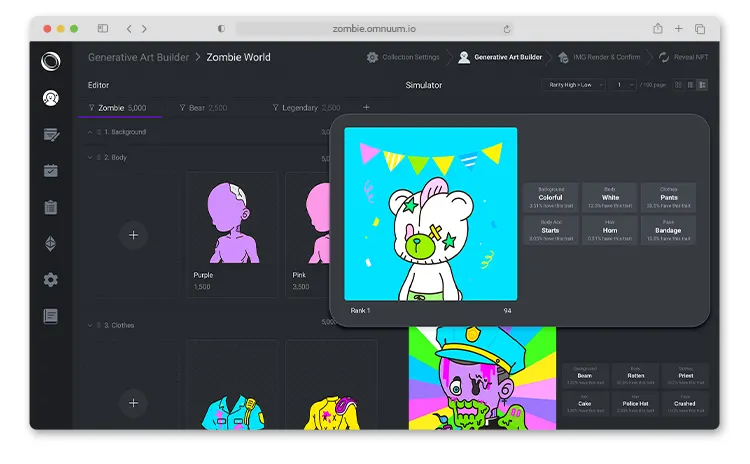The image size is (750, 464).
Task: Add a new Clothes trait with plus button
Action: pos(133,403)
